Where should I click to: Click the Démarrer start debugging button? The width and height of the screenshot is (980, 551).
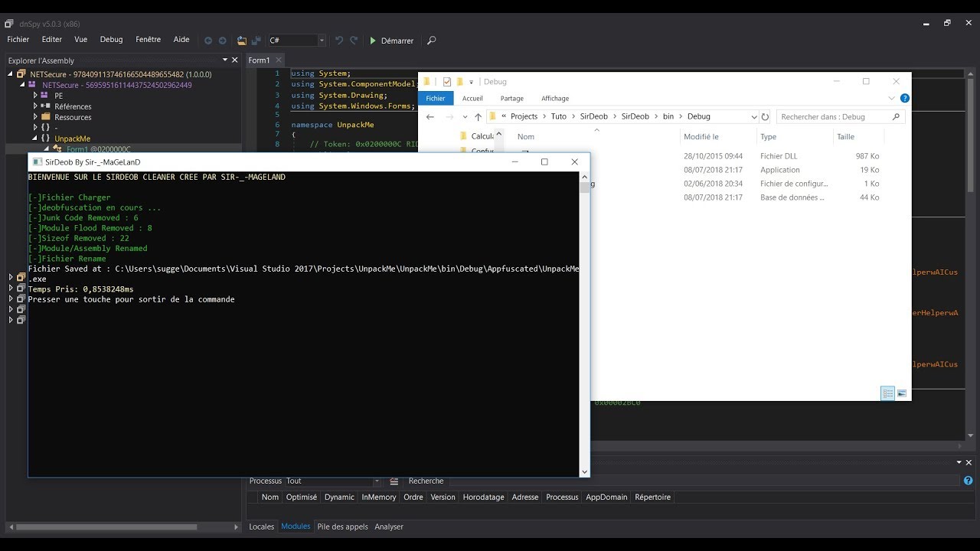coord(391,41)
